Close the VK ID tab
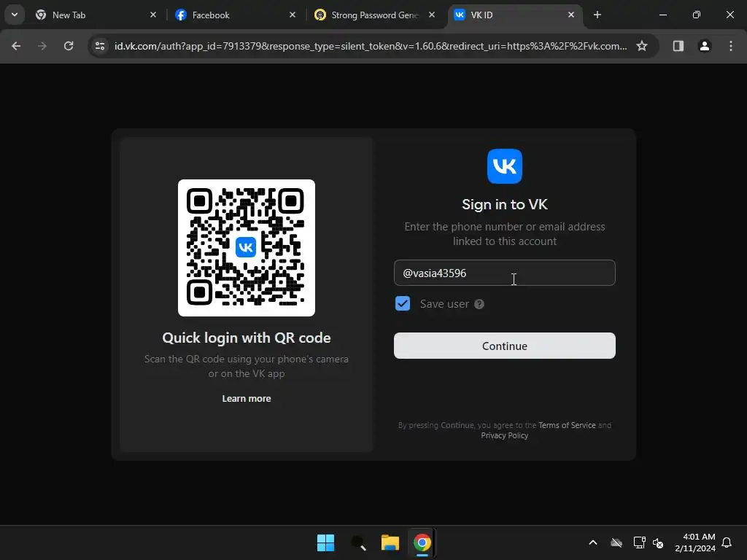The width and height of the screenshot is (747, 560). (570, 15)
